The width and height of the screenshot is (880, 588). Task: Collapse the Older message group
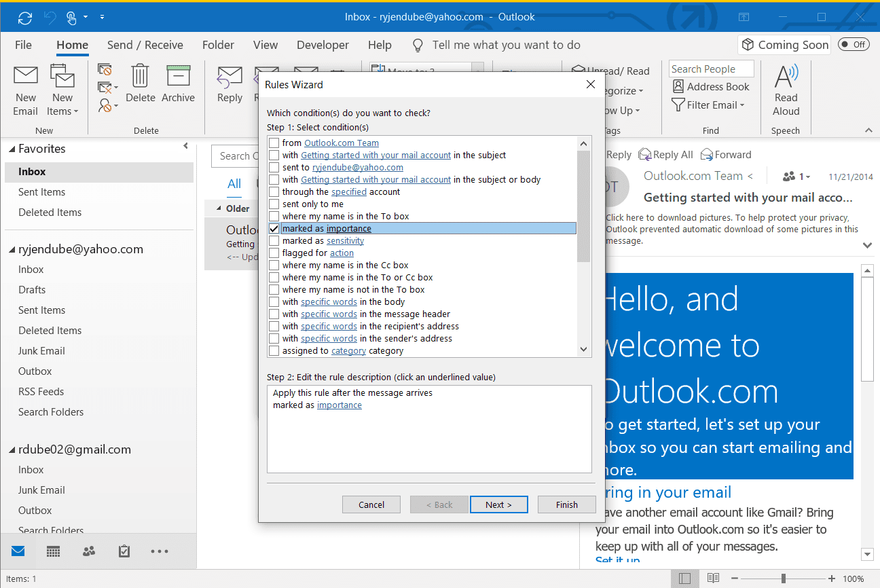(219, 208)
